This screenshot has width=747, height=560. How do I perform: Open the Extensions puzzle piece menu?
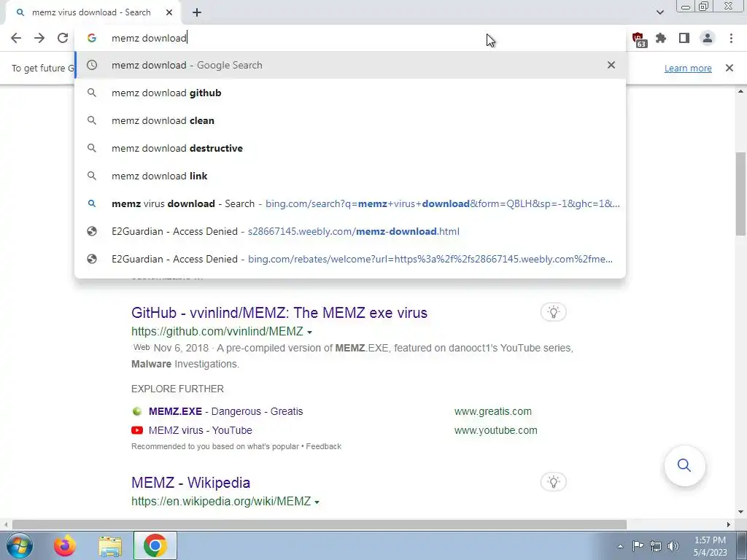click(661, 38)
